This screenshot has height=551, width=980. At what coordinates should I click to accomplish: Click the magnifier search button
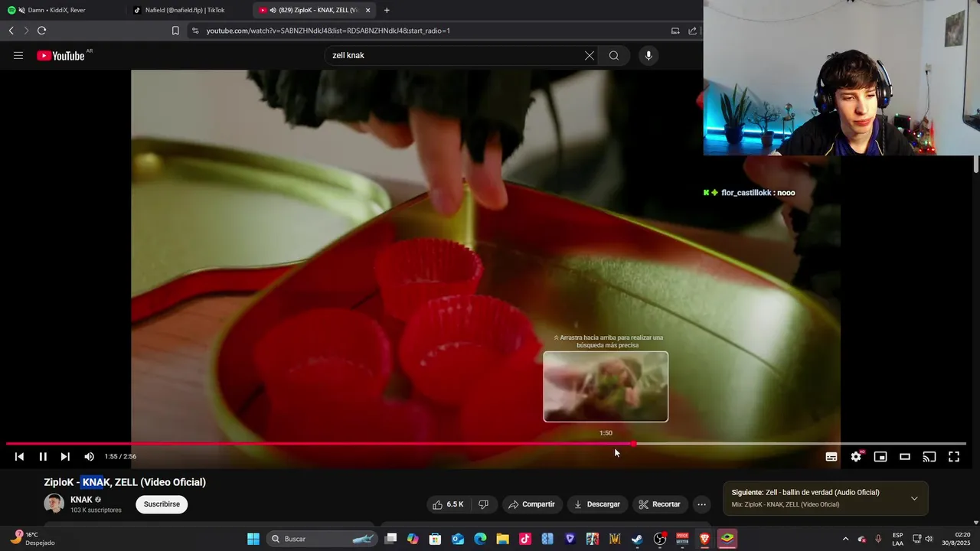pyautogui.click(x=614, y=56)
